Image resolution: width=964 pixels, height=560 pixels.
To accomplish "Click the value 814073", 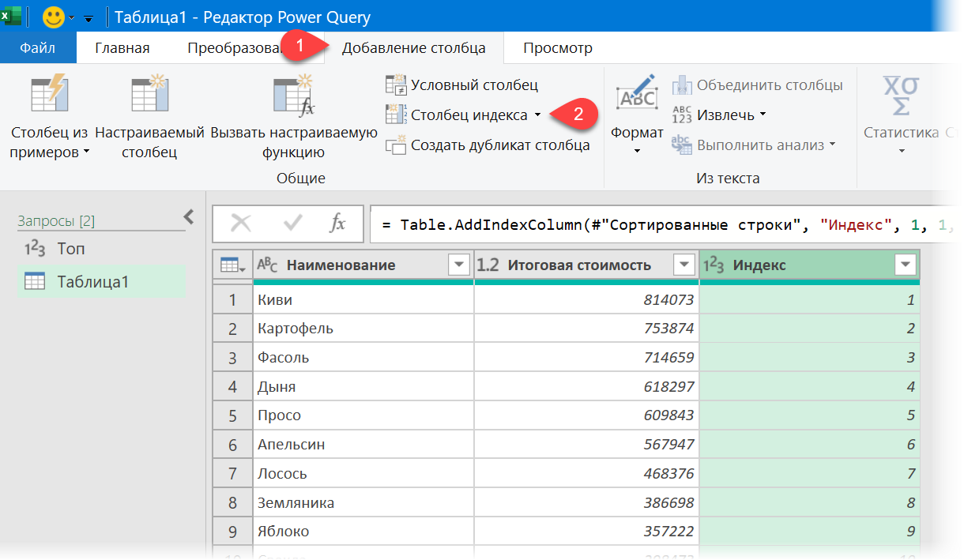I will click(x=668, y=300).
